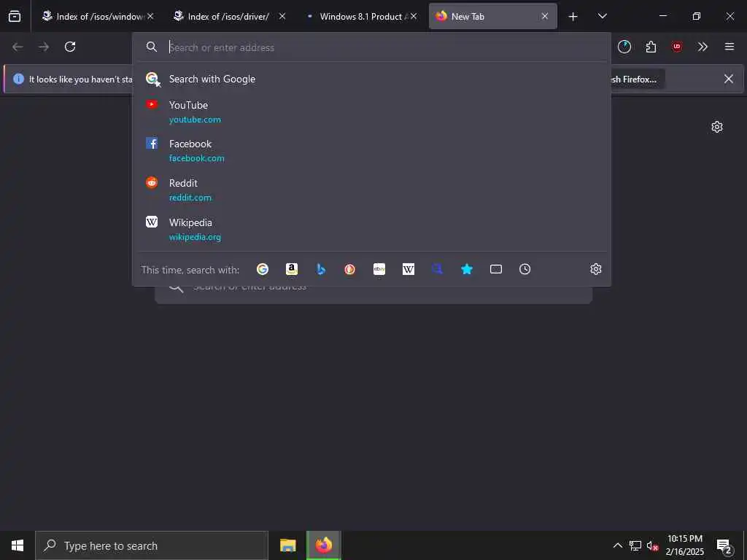Image resolution: width=747 pixels, height=560 pixels.
Task: Go forward one page
Action: pyautogui.click(x=44, y=47)
